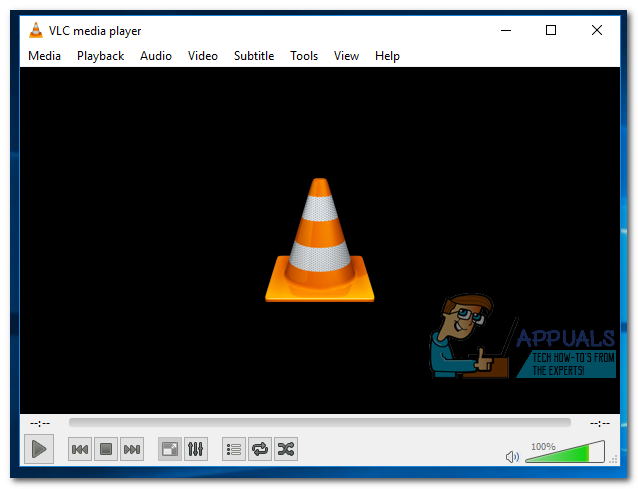Jump to previous media track

pos(80,449)
